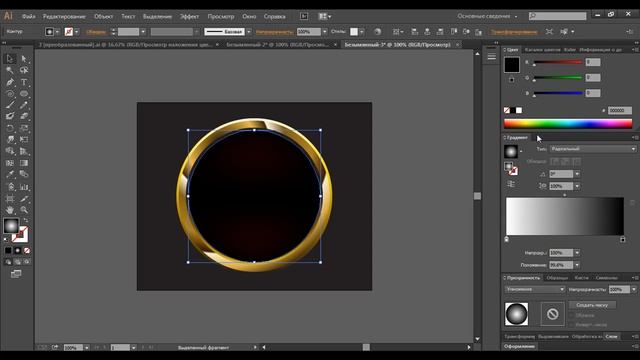Select the Paintbrush tool

pyautogui.click(x=10, y=105)
